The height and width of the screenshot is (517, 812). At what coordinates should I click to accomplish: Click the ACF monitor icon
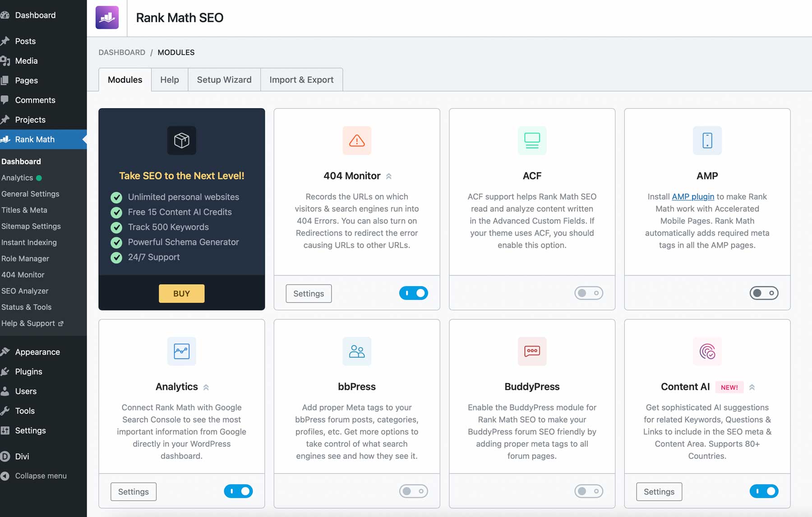pos(531,141)
